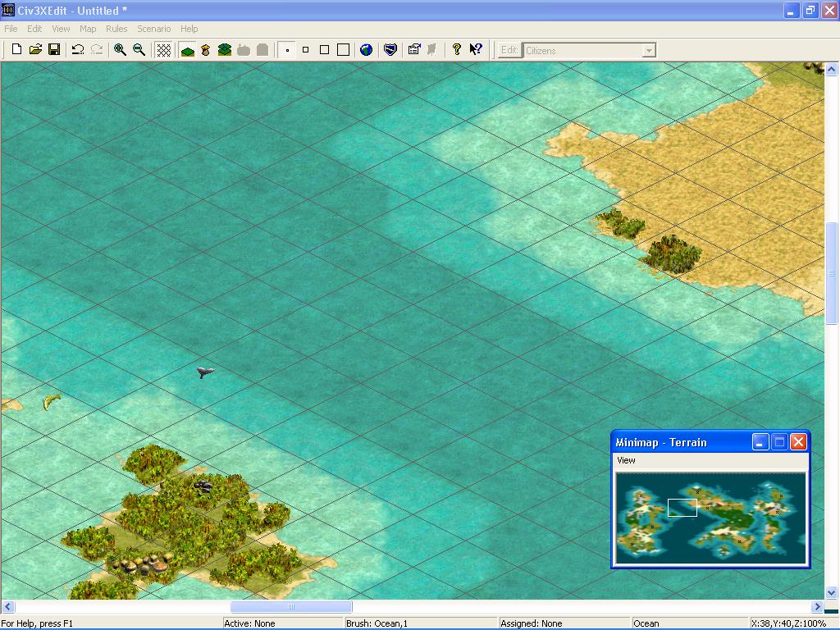Click the New file icon
The image size is (840, 630).
point(16,50)
